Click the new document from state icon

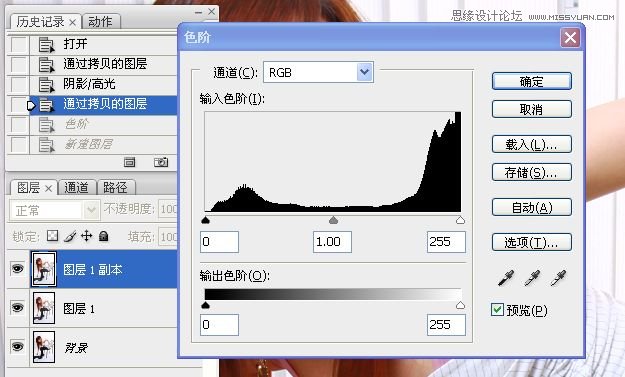pos(130,162)
